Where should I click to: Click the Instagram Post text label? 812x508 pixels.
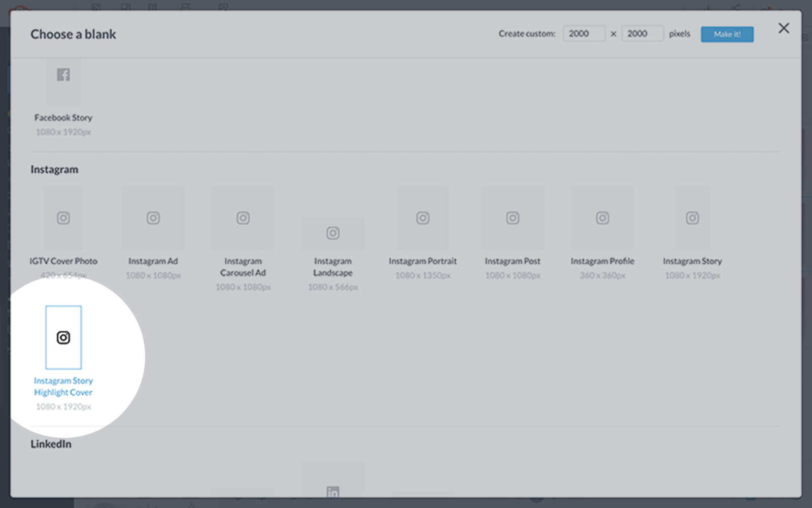(x=513, y=261)
